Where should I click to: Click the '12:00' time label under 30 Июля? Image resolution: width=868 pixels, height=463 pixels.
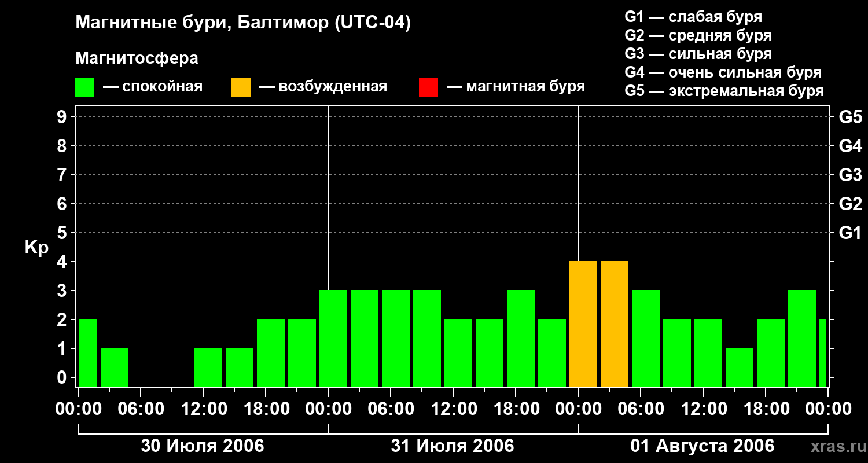click(203, 409)
